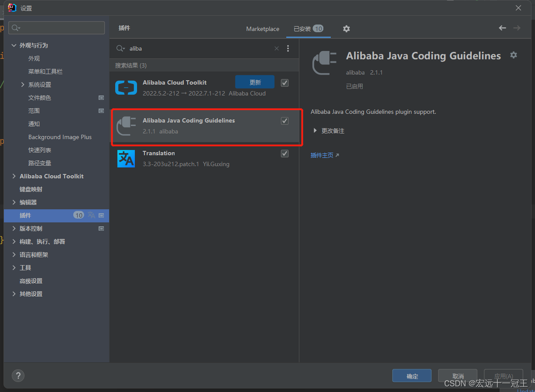
Task: Click the Translation plugin icon
Action: [x=126, y=159]
